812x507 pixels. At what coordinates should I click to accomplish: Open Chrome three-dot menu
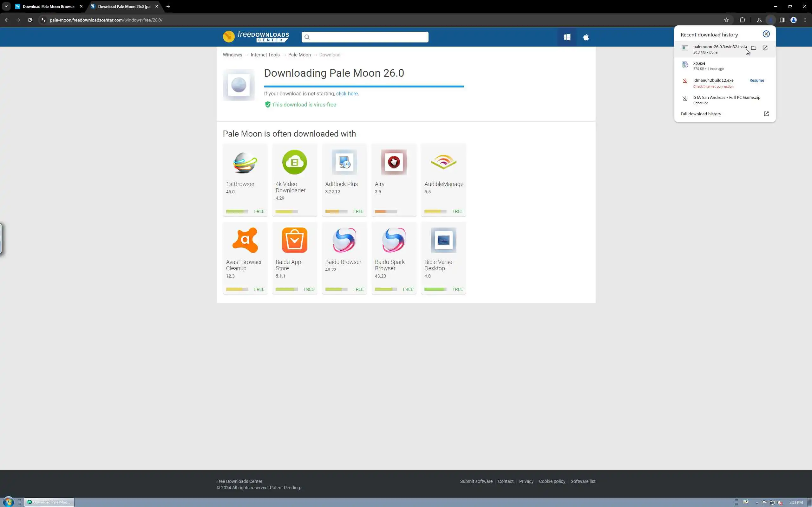pos(805,20)
